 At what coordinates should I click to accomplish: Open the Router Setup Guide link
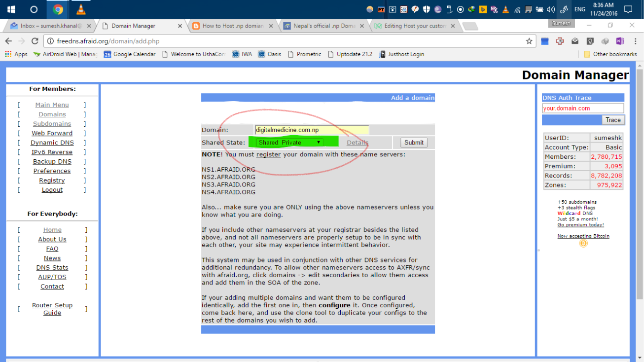(x=52, y=309)
